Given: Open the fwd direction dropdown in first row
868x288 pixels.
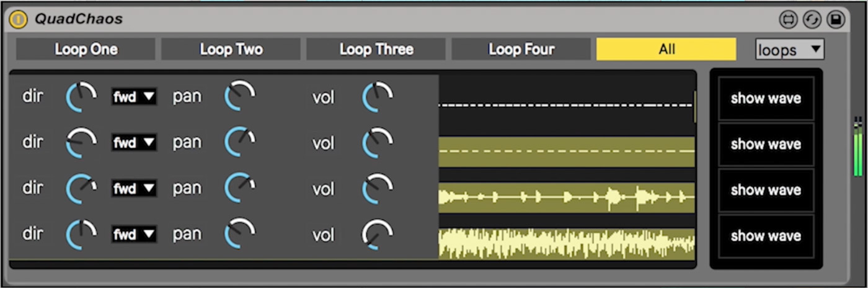Looking at the screenshot, I should (x=134, y=97).
